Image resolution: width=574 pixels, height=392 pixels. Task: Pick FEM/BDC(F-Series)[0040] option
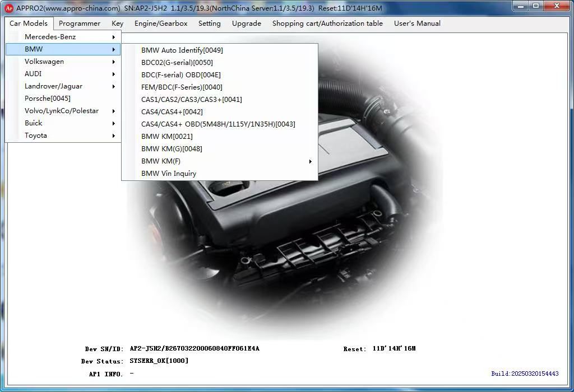tap(182, 87)
